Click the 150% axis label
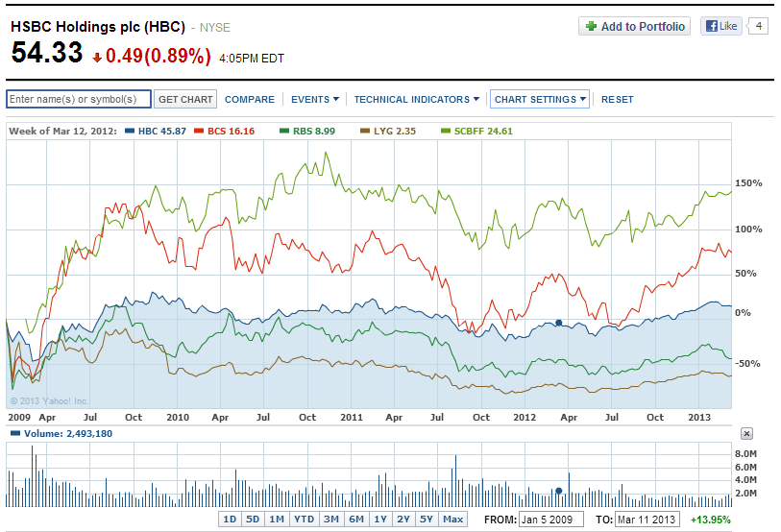781x532 pixels. pos(748,182)
